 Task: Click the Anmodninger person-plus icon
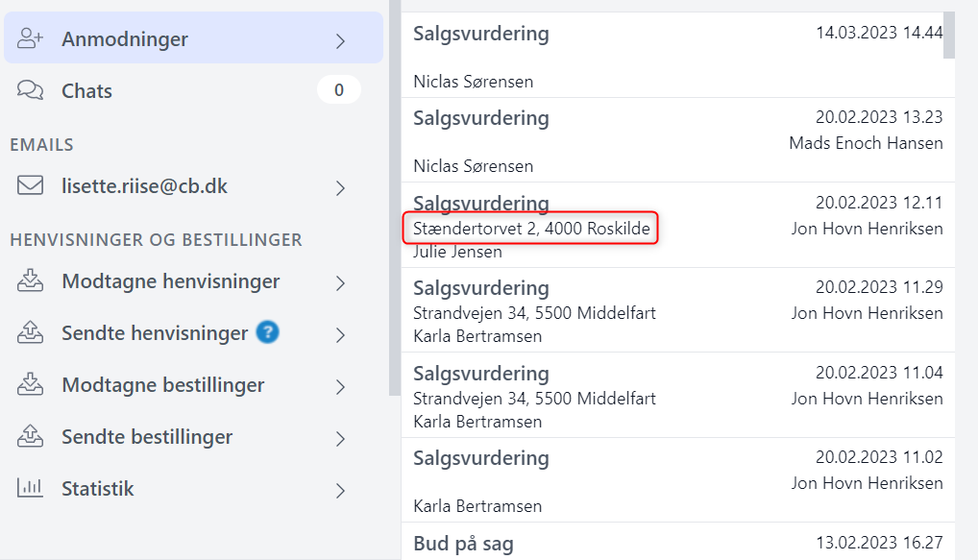point(32,39)
